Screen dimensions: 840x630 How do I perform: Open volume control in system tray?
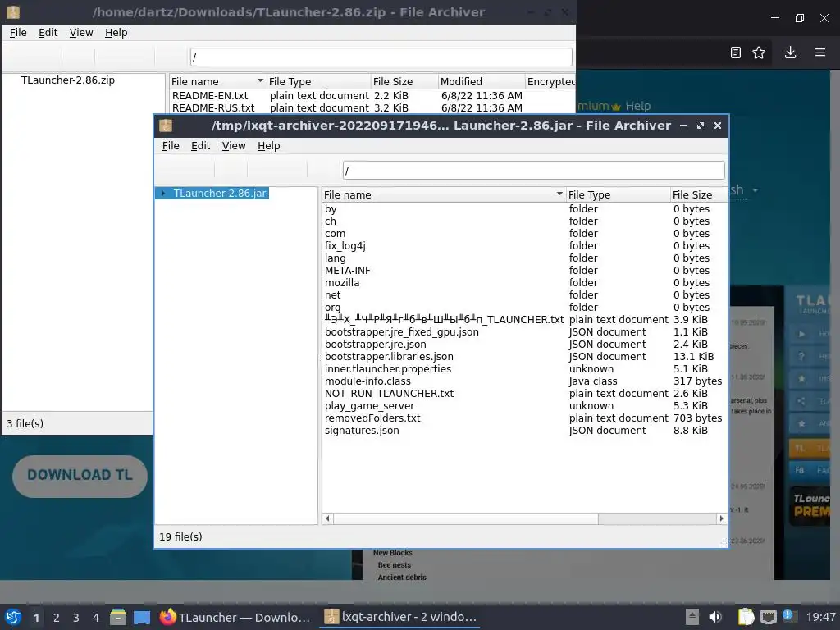click(x=715, y=617)
